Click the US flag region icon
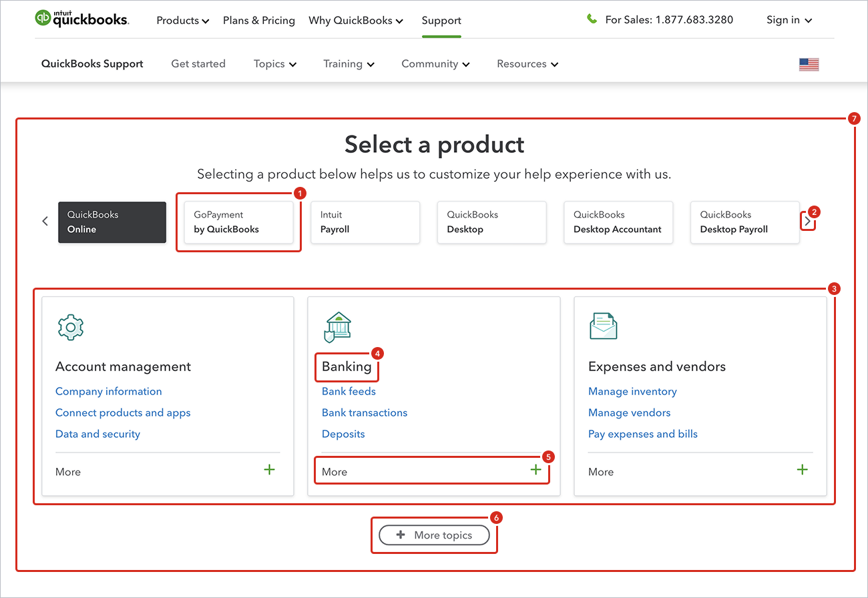The height and width of the screenshot is (598, 868). click(809, 64)
